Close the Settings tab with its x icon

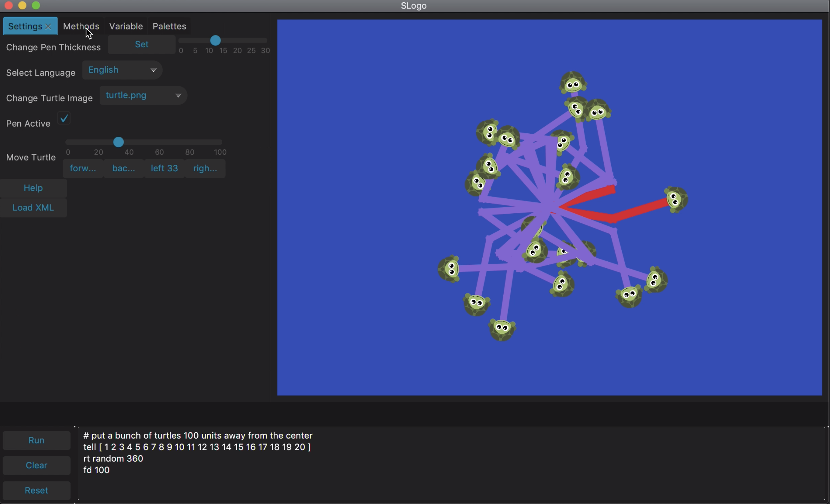[48, 27]
